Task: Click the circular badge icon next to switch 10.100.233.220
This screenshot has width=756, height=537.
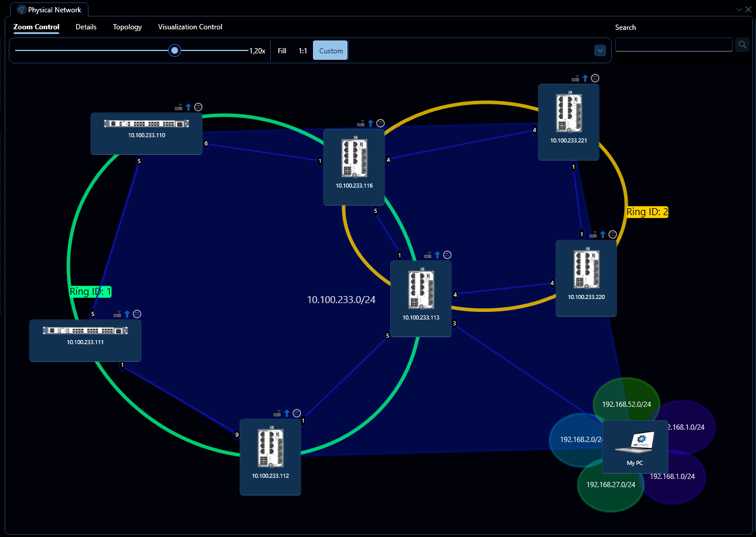Action: point(612,234)
